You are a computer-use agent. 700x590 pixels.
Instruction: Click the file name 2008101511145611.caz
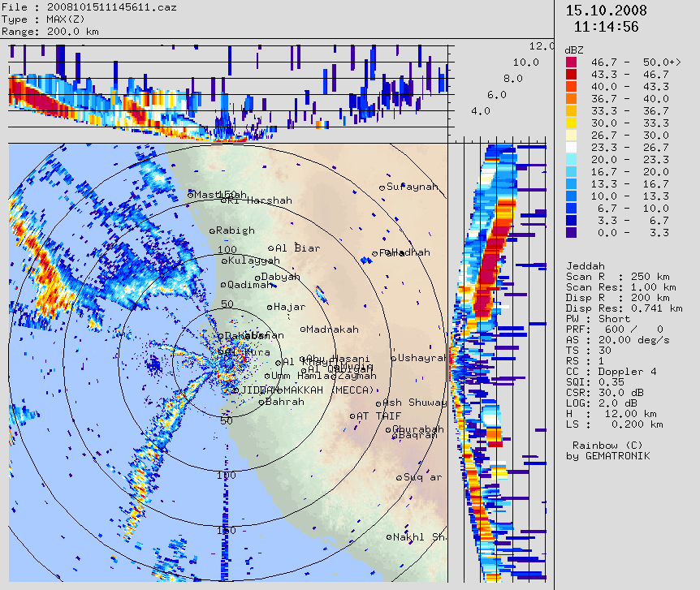click(x=111, y=7)
